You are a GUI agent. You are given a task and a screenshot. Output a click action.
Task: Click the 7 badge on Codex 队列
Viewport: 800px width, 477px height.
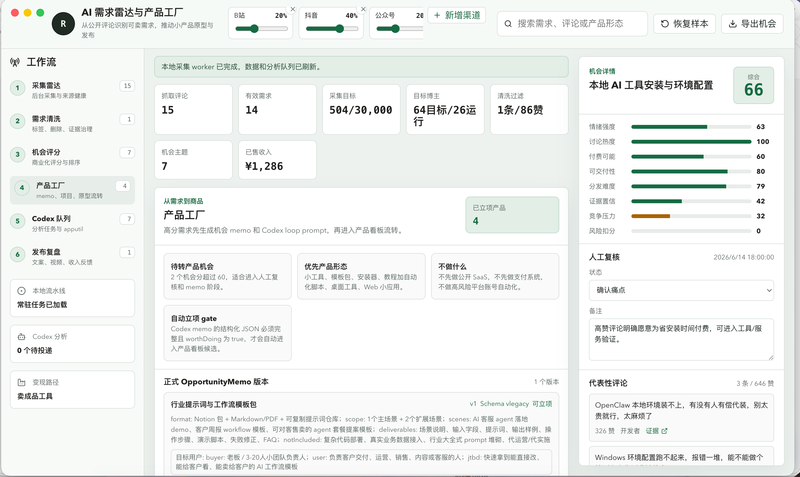[128, 219]
